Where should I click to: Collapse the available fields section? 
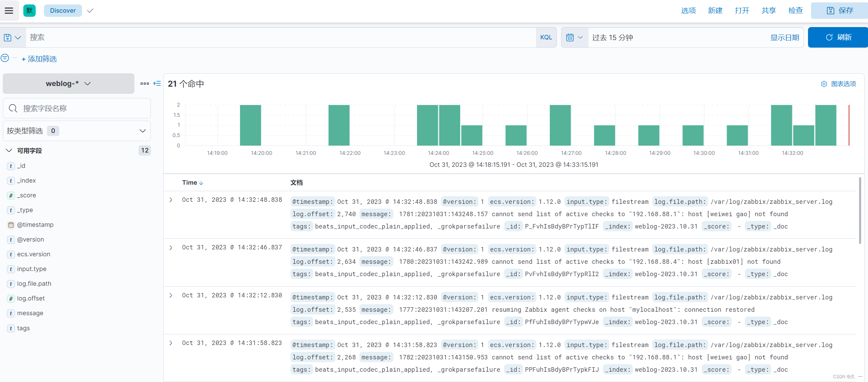coord(9,150)
